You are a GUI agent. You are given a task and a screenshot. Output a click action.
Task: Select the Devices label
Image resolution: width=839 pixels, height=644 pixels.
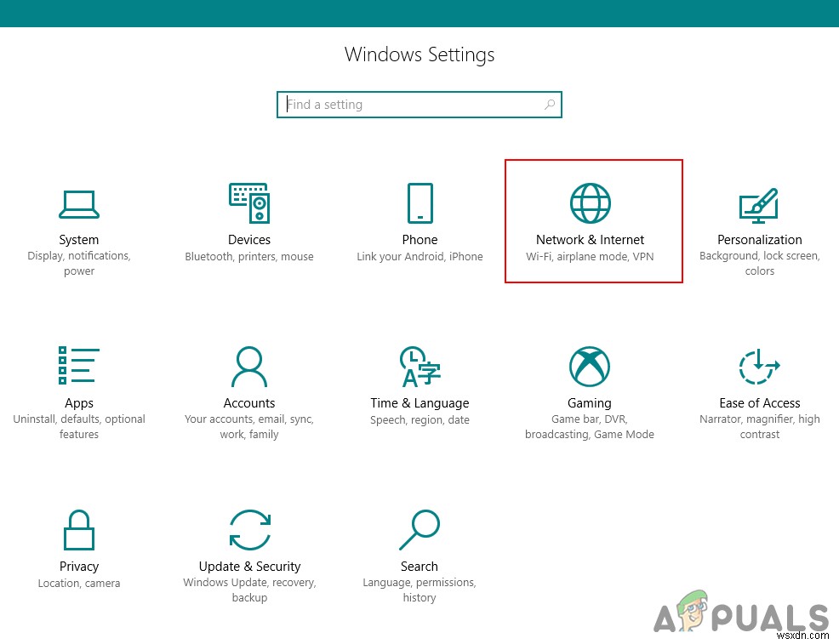tap(249, 240)
